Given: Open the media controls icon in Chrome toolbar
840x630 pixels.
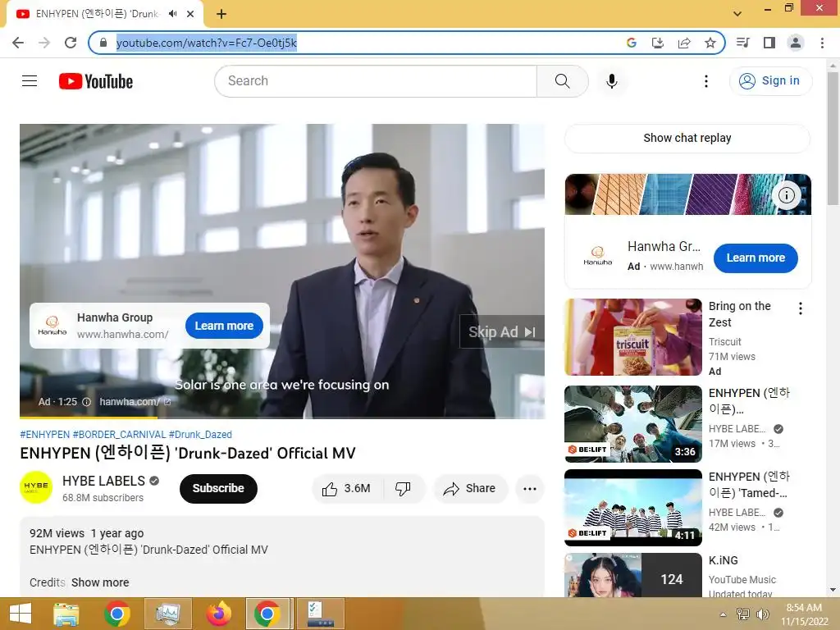Looking at the screenshot, I should (742, 43).
